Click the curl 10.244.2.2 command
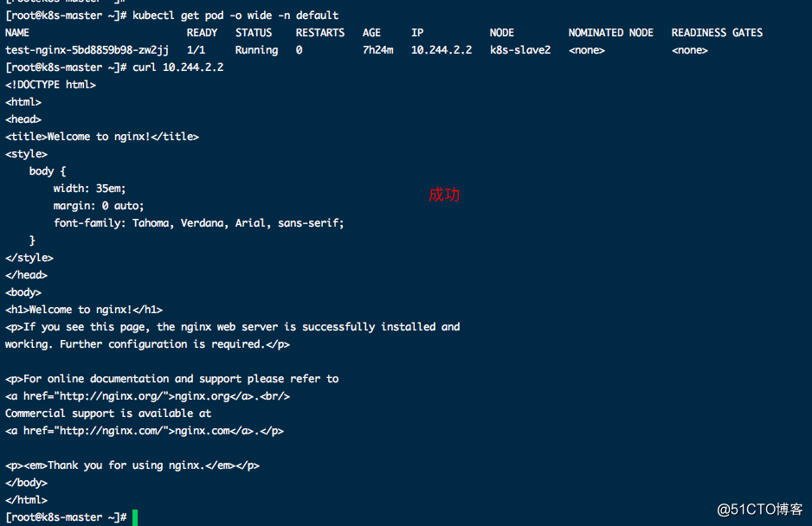The height and width of the screenshot is (526, 812). coord(177,67)
